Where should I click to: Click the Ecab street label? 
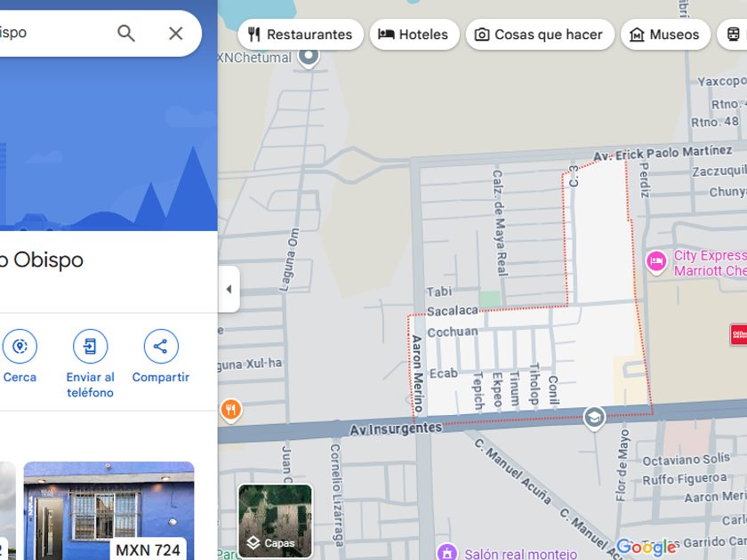[x=444, y=372]
